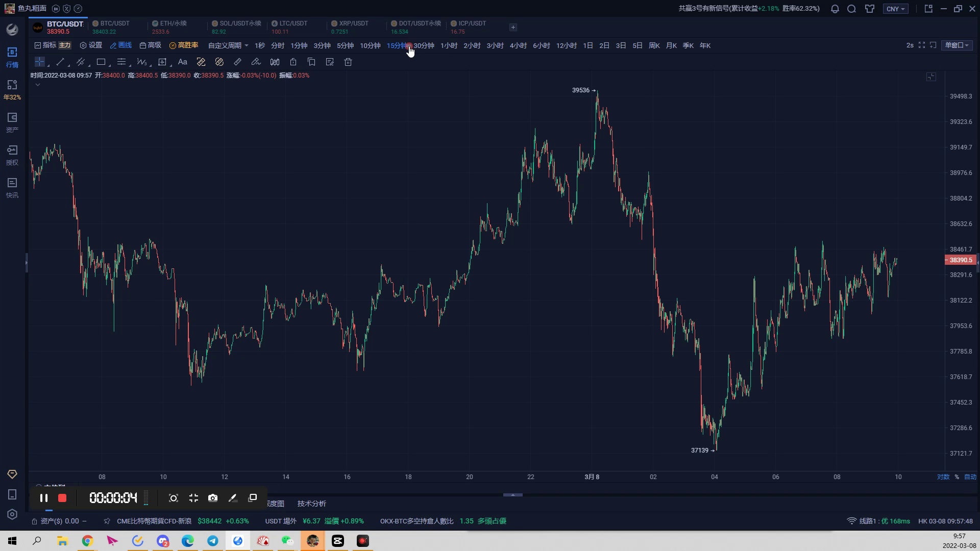Image resolution: width=980 pixels, height=551 pixels.
Task: Open the 技术分析 tab
Action: pyautogui.click(x=311, y=504)
